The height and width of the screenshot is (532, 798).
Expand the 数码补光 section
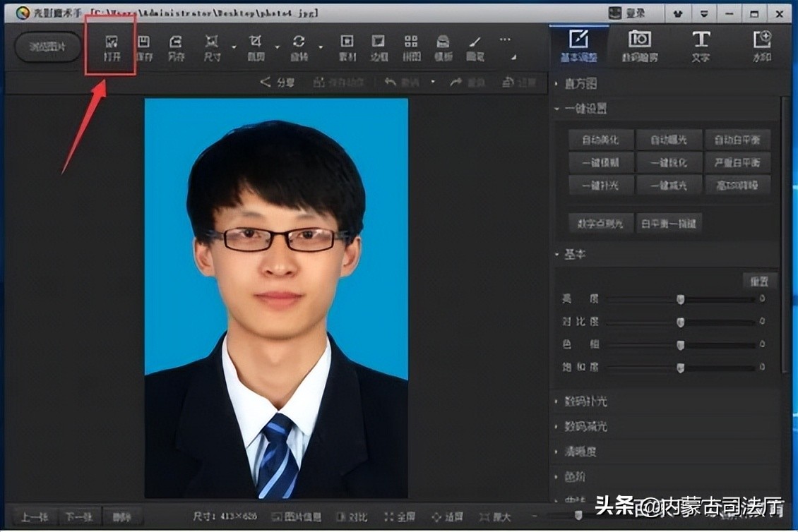click(585, 401)
